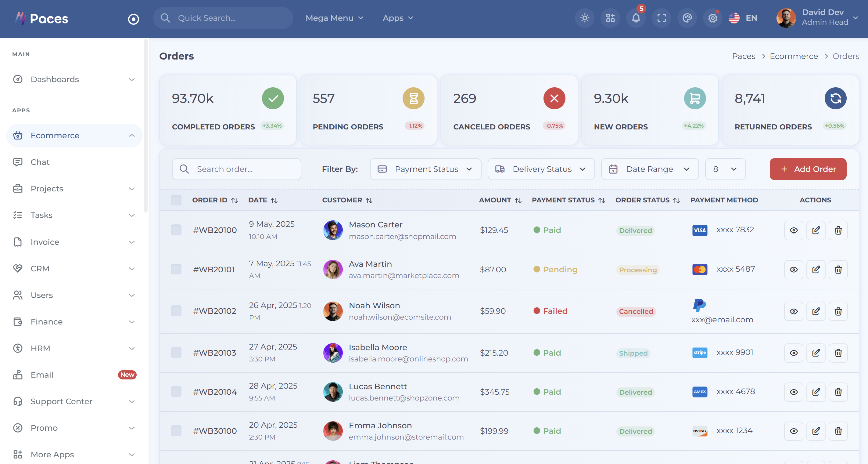
Task: Sort by Amount arrows icon
Action: pos(518,200)
